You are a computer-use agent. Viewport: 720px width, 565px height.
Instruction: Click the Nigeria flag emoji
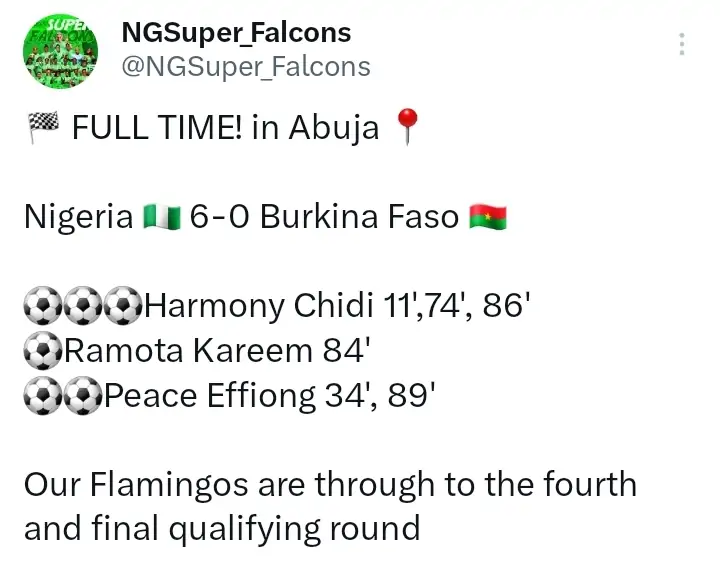click(x=159, y=217)
